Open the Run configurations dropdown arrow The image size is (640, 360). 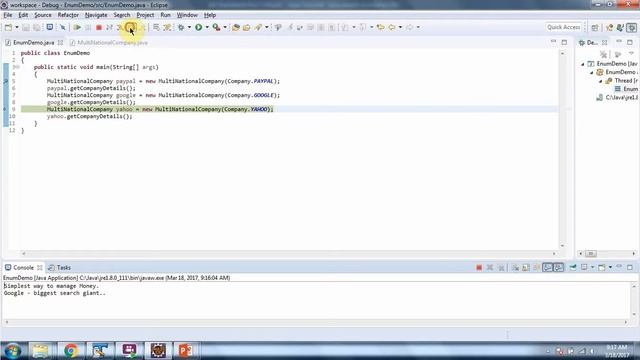tap(207, 27)
